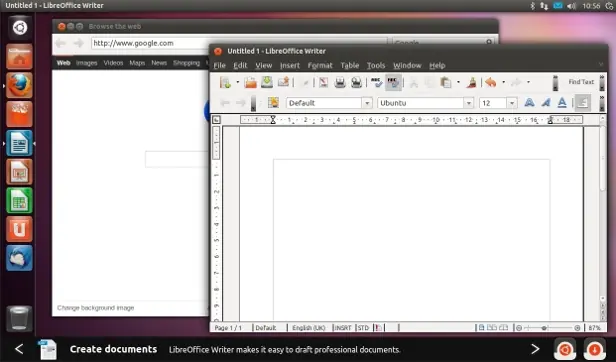Click the zoom in plus button

577,328
